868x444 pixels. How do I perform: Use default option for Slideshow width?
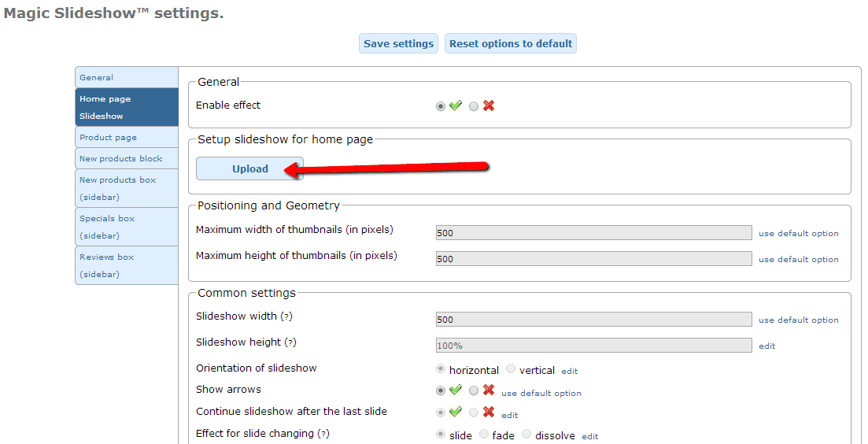(798, 320)
